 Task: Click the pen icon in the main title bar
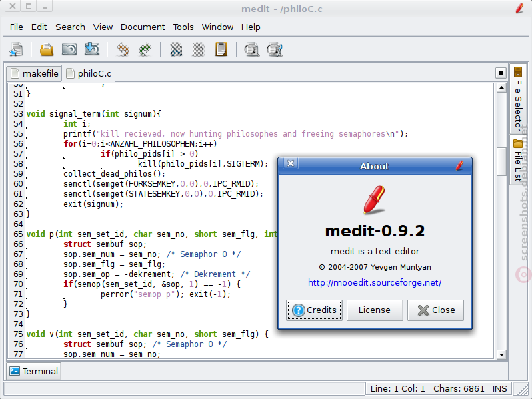tap(519, 8)
